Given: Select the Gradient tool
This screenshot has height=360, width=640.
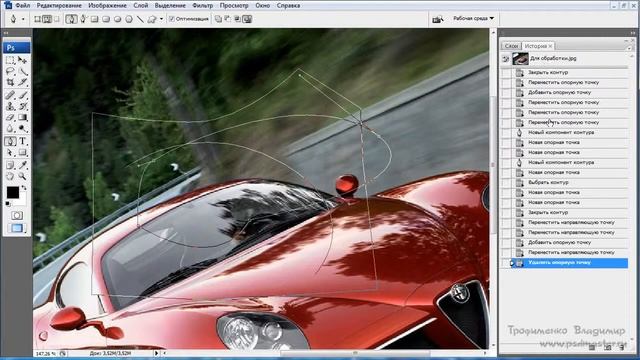Looking at the screenshot, I should [22, 118].
